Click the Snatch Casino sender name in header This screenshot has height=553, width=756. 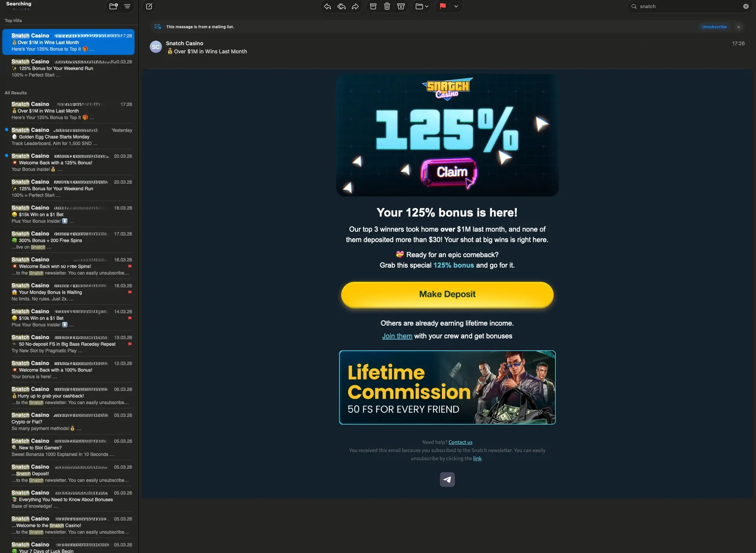184,43
